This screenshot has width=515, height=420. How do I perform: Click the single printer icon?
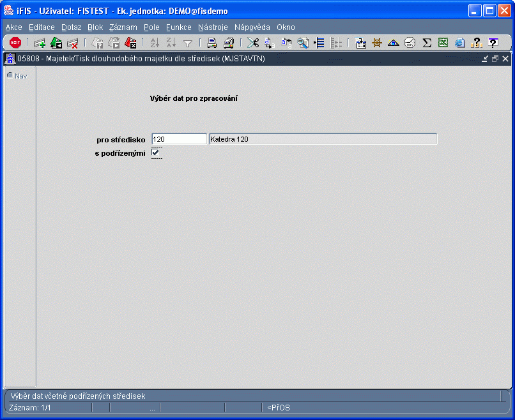pyautogui.click(x=212, y=43)
